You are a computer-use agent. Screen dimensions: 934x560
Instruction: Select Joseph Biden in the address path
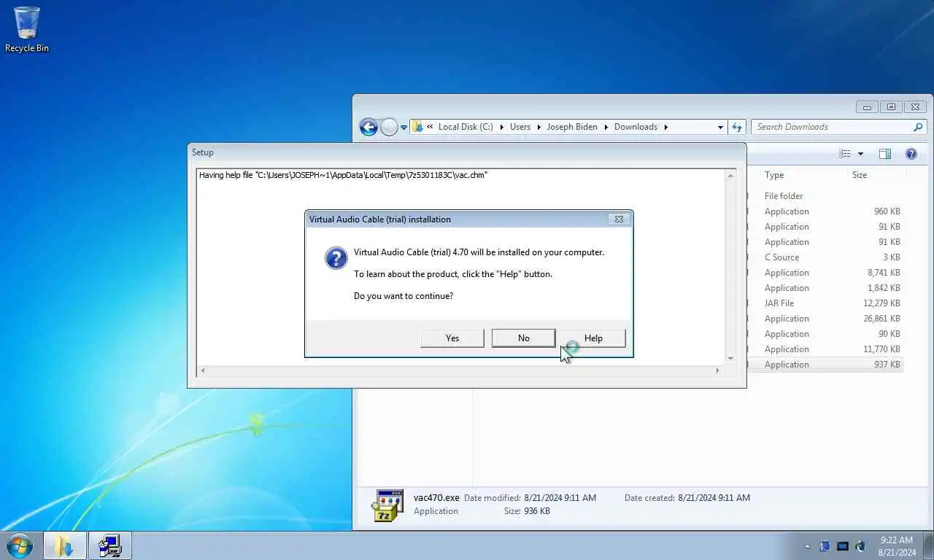572,127
